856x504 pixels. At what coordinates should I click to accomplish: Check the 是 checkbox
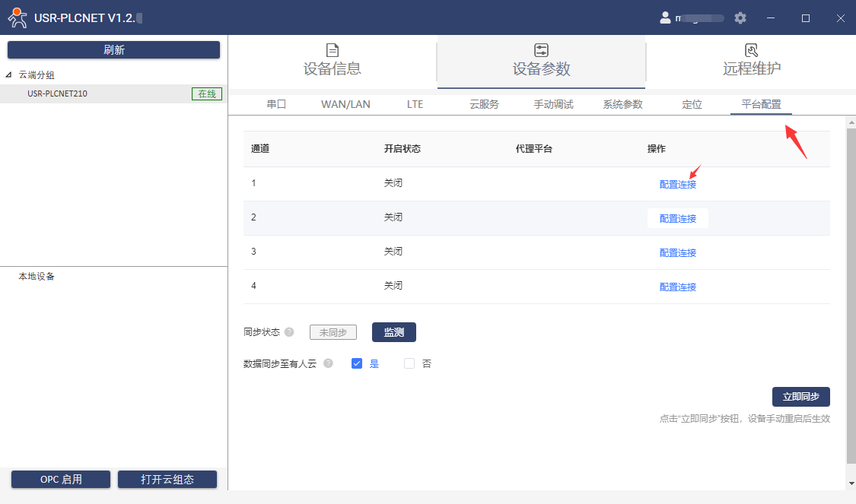pyautogui.click(x=357, y=363)
